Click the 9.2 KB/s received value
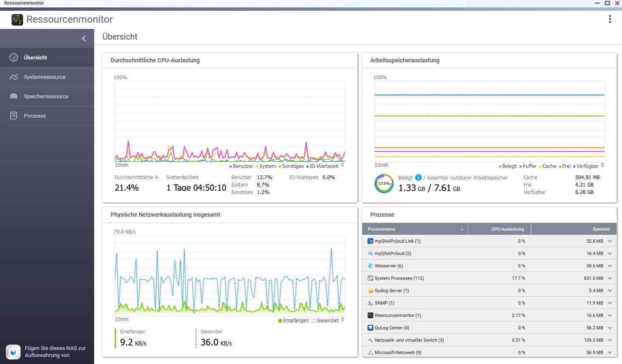This screenshot has height=364, width=622. tap(133, 342)
